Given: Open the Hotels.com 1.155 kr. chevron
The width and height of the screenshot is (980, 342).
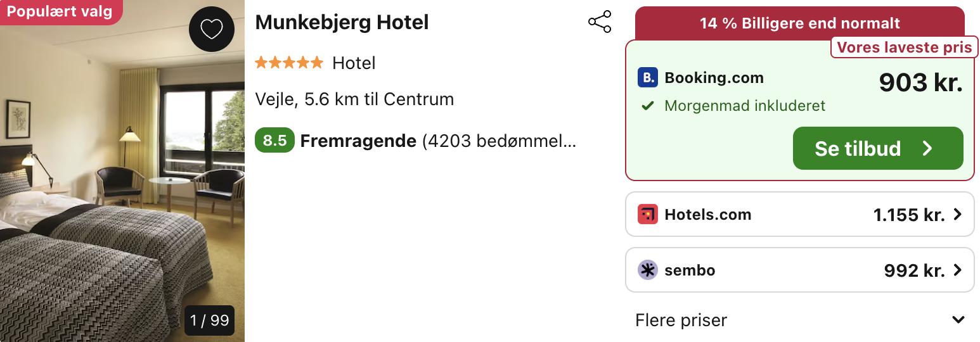Looking at the screenshot, I should pos(957,215).
